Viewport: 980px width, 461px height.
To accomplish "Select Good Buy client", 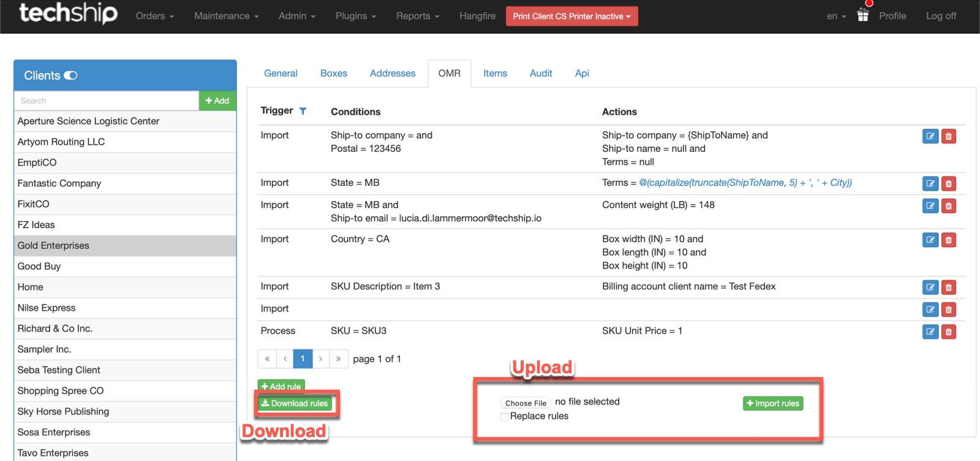I will point(125,267).
